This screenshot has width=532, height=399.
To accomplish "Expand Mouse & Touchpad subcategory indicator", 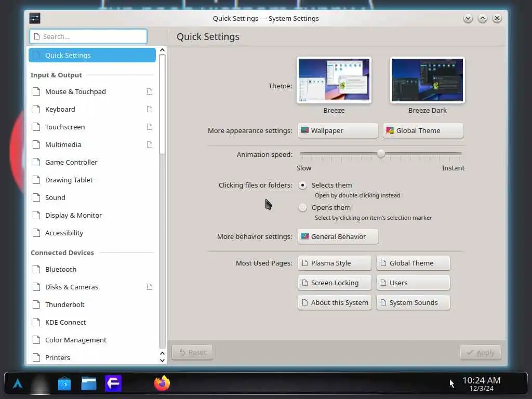I will 149,91.
